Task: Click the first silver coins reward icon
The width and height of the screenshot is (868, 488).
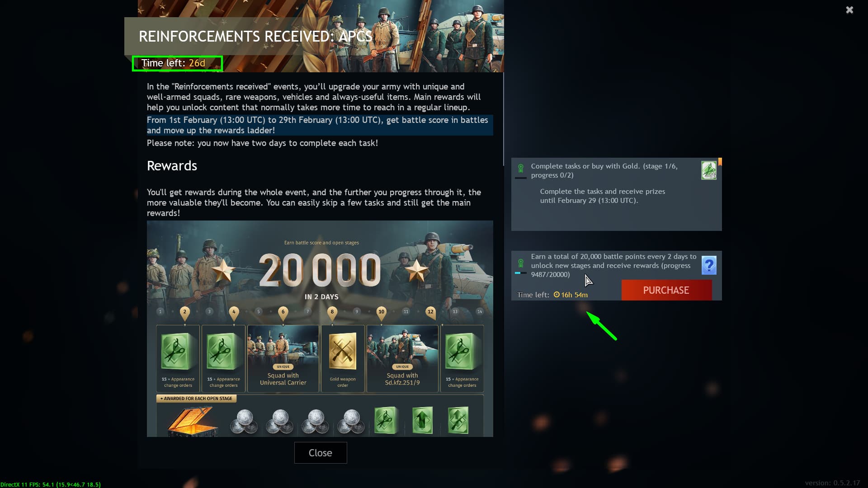Action: pyautogui.click(x=244, y=422)
